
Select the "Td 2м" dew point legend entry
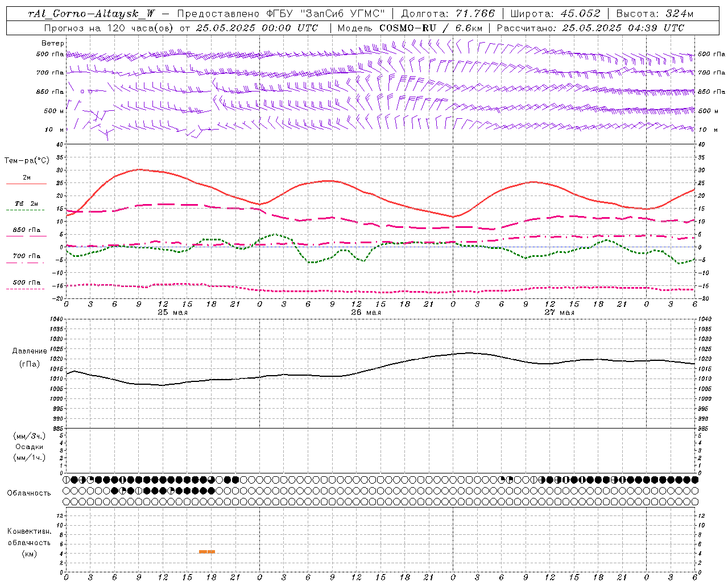[27, 203]
